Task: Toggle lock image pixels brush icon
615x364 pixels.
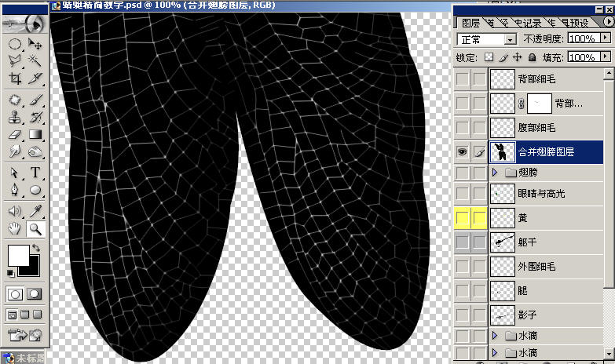Action: pyautogui.click(x=503, y=57)
